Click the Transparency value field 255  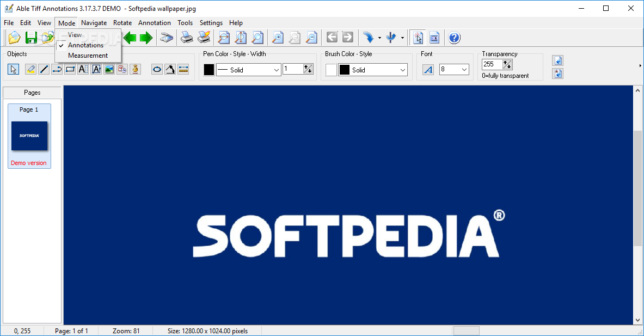click(x=492, y=64)
